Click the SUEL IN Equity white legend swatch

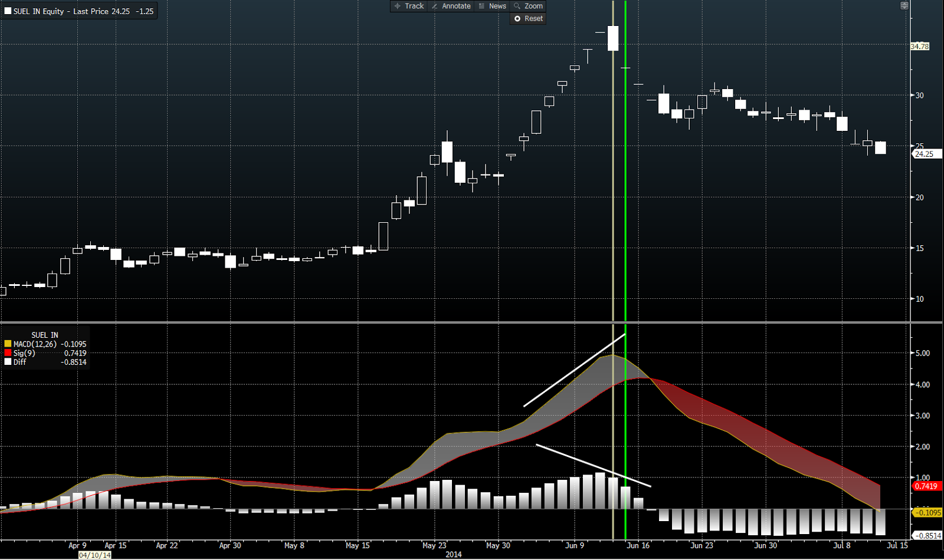(8, 11)
